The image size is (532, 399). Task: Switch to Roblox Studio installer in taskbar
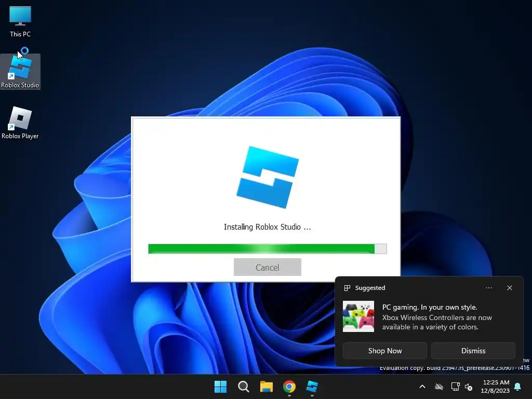[312, 387]
